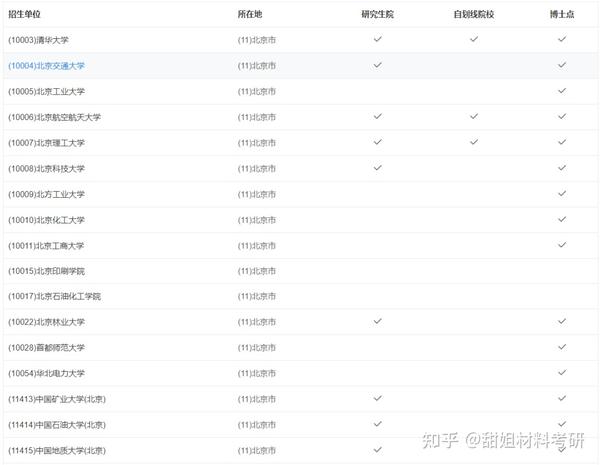Open the (10003)清华大学 entry
This screenshot has height=465, width=600.
coord(38,40)
